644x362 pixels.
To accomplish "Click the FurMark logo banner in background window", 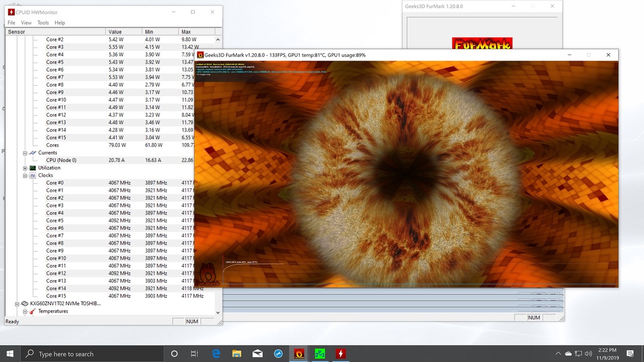I will click(x=482, y=43).
